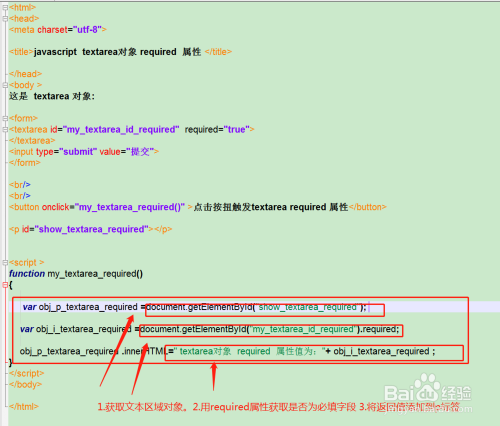500x426 pixels.
Task: Click the function name my_textarea_required()
Action: (x=95, y=274)
